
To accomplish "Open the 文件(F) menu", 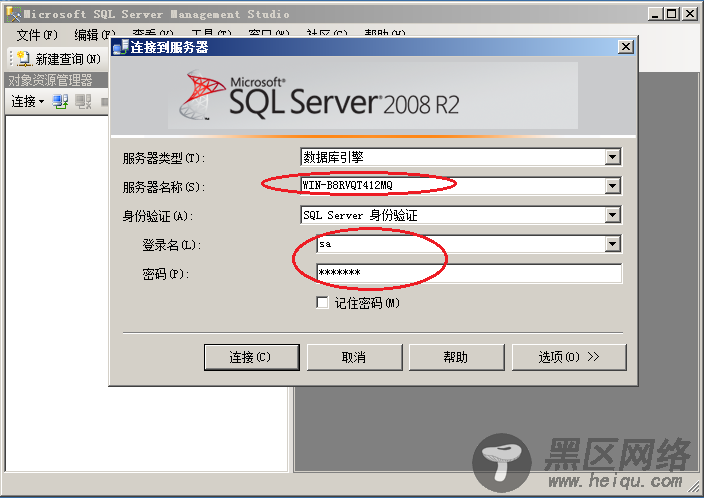I will coord(37,35).
